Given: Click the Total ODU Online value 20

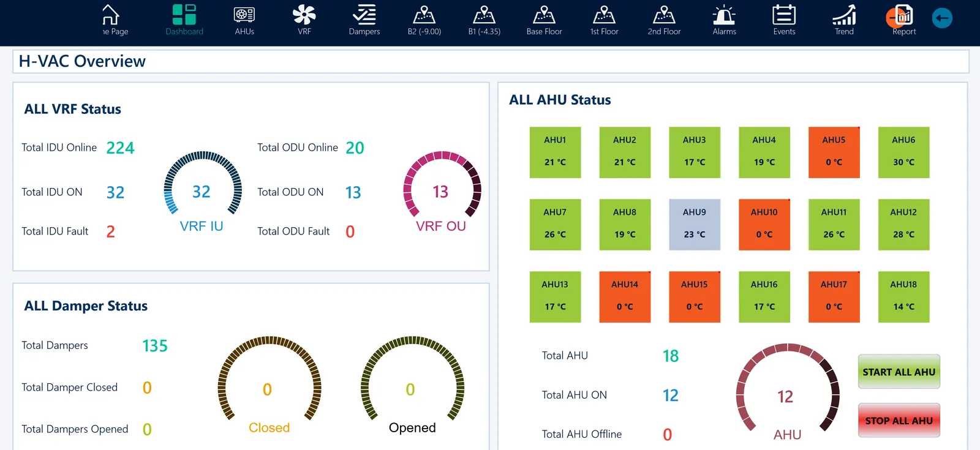Looking at the screenshot, I should pos(355,148).
